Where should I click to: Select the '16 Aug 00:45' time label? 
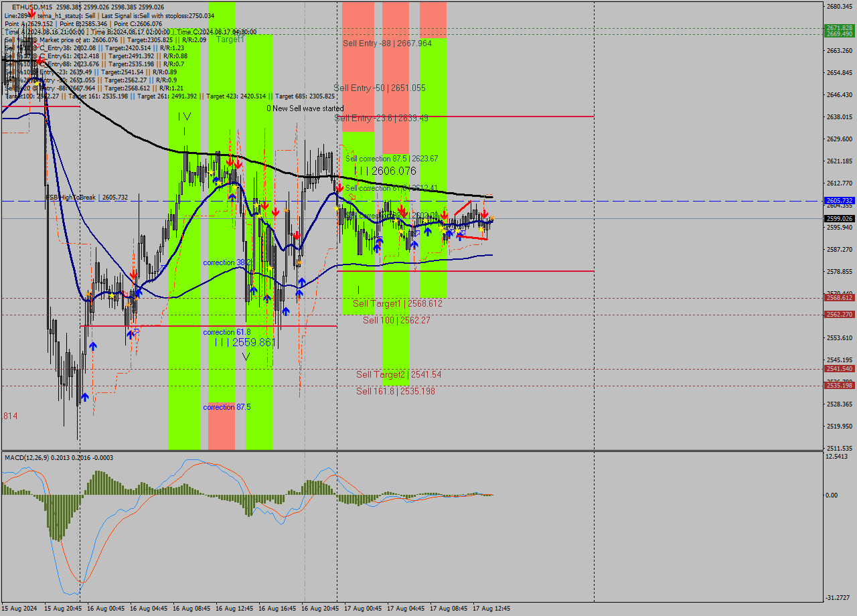[x=106, y=609]
